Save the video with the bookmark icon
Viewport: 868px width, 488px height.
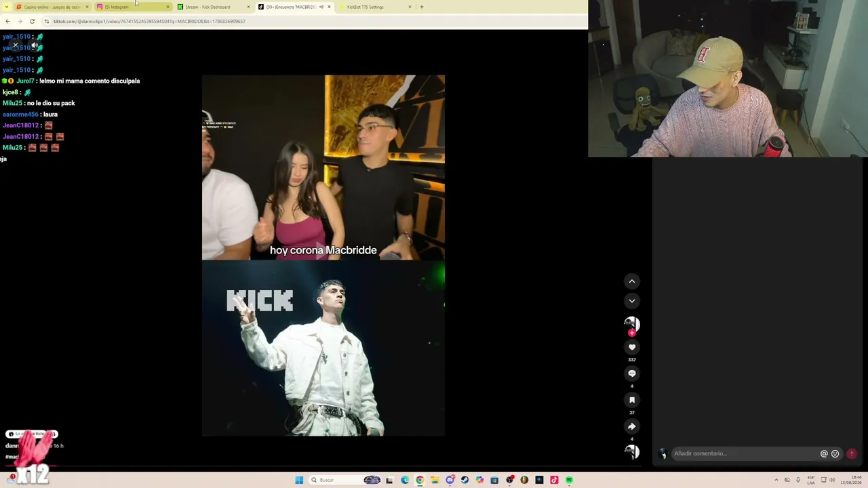click(632, 400)
